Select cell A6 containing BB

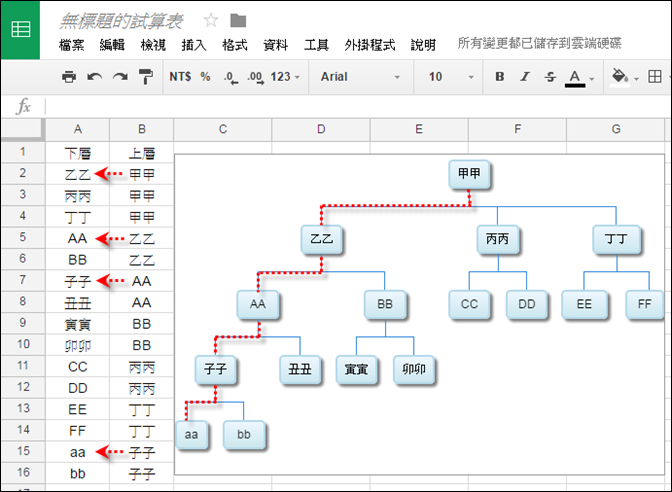click(x=78, y=260)
